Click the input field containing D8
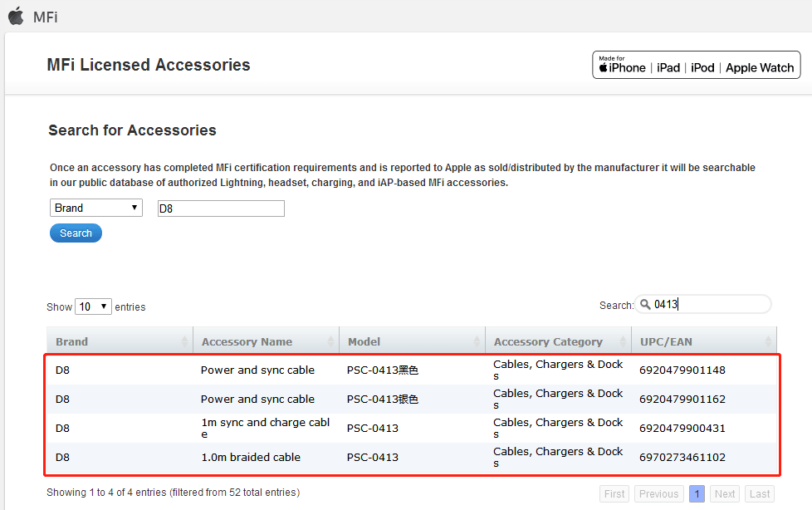Viewport: 812px width, 510px height. click(220, 208)
